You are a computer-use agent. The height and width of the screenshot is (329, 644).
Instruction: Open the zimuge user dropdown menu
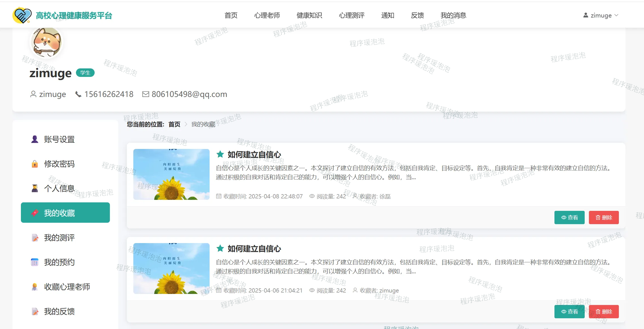tap(601, 15)
